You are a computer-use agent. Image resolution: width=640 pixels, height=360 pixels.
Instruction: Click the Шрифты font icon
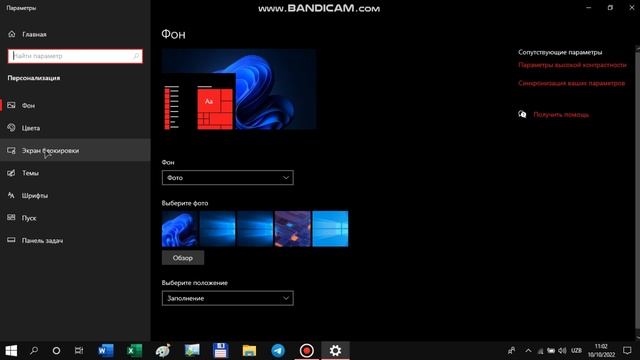tap(11, 196)
